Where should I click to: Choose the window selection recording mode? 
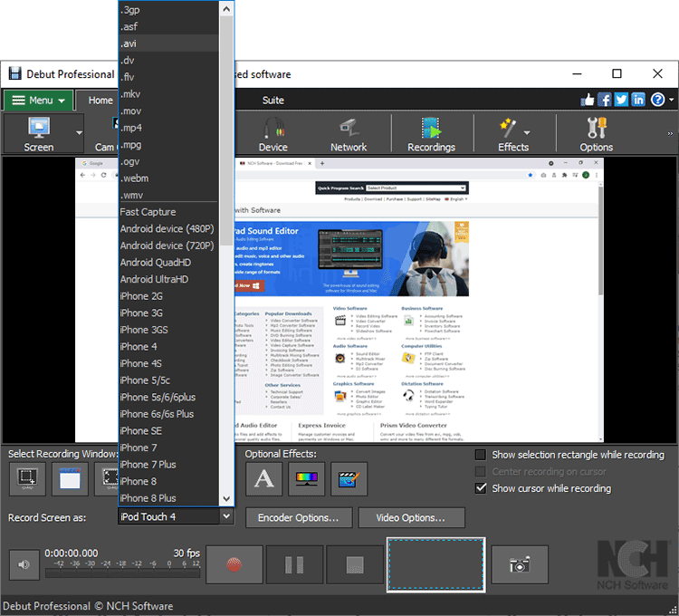[x=70, y=479]
